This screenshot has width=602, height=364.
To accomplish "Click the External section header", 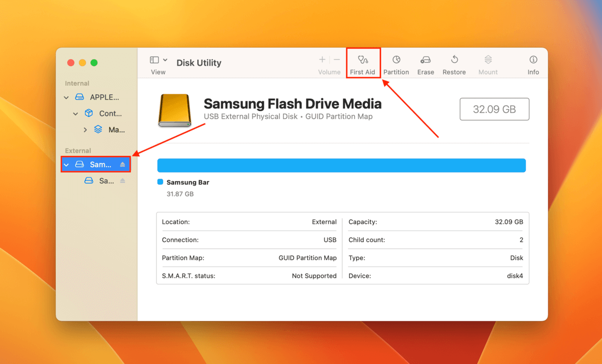I will (x=78, y=150).
